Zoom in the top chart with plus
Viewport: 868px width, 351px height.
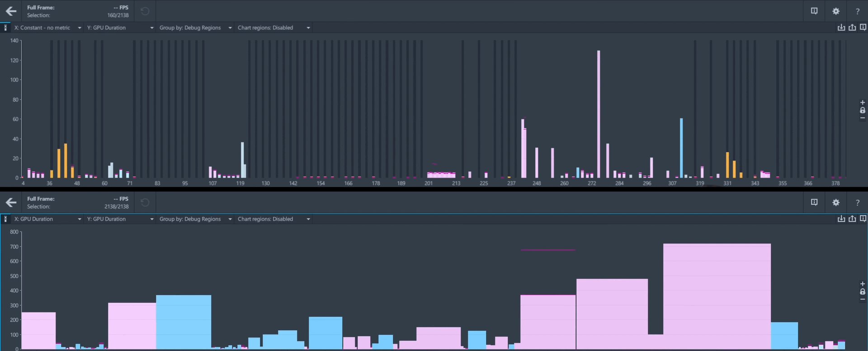click(x=863, y=103)
